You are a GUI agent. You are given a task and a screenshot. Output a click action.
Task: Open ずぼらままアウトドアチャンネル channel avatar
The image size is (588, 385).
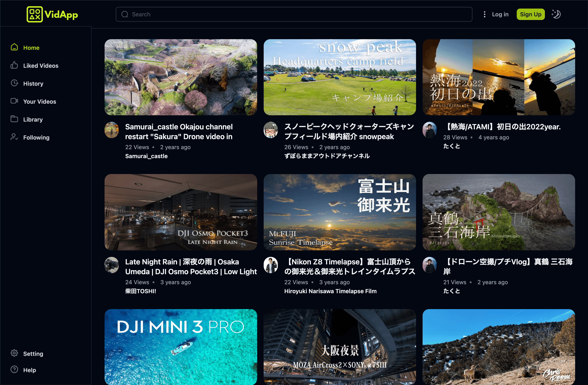(x=271, y=130)
